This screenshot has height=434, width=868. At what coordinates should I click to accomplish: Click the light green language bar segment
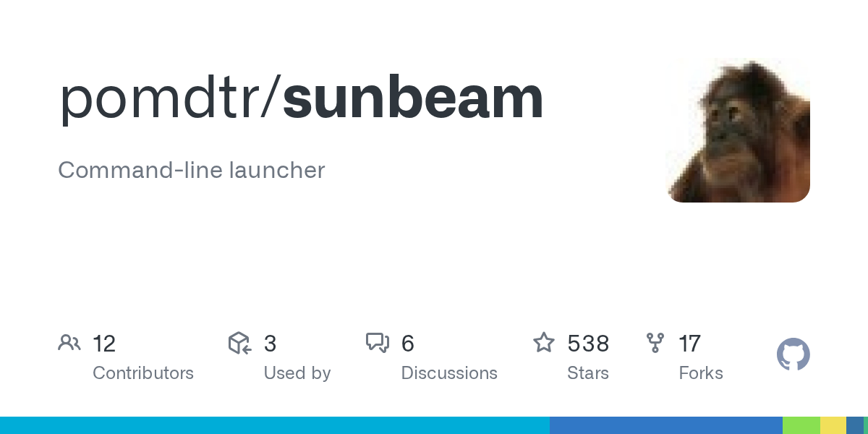(x=801, y=425)
